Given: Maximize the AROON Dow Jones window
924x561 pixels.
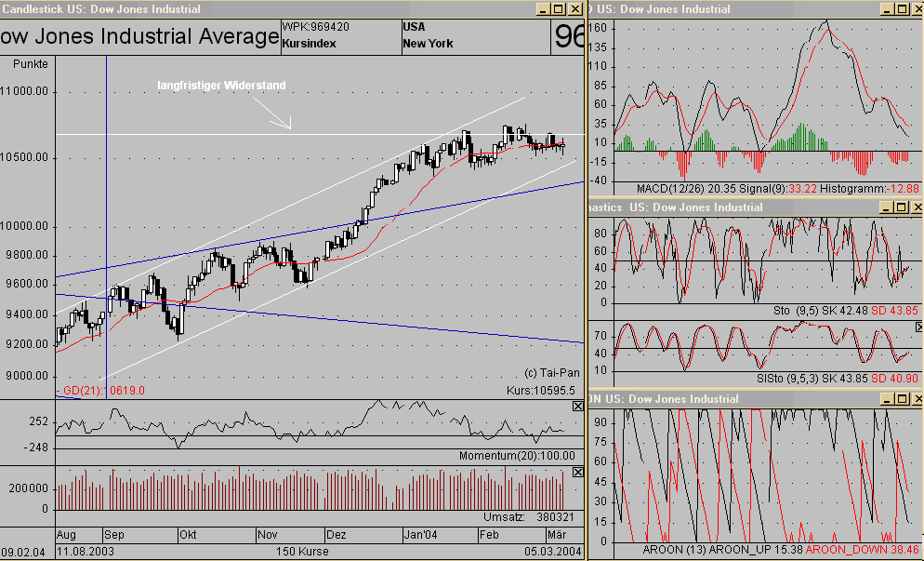Looking at the screenshot, I should pyautogui.click(x=903, y=399).
